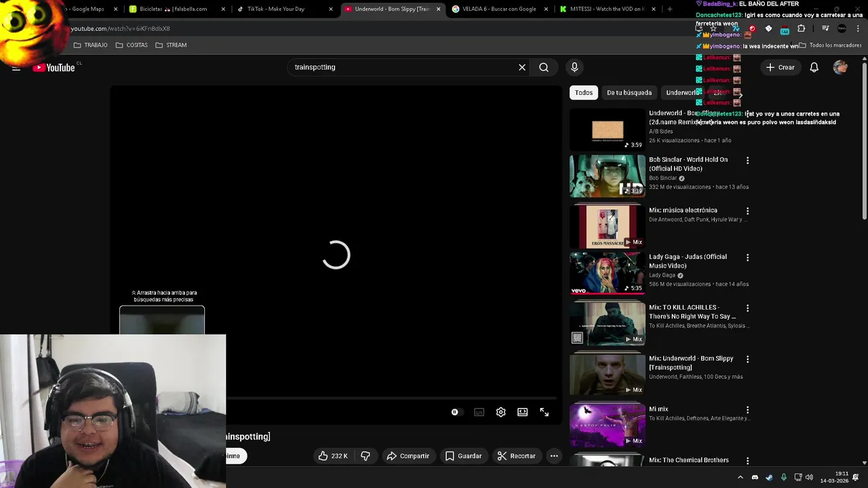This screenshot has height=488, width=868.
Task: Open browser extensions puzzle icon
Action: (801, 28)
